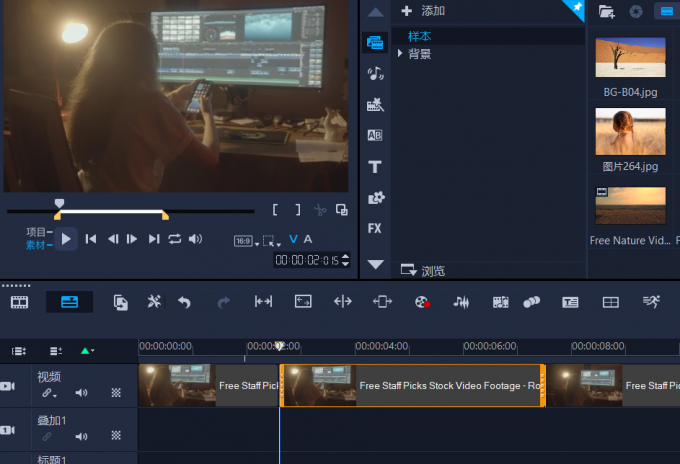Unpin the library panel pin icon
Screen dimensions: 680x464
click(x=577, y=7)
